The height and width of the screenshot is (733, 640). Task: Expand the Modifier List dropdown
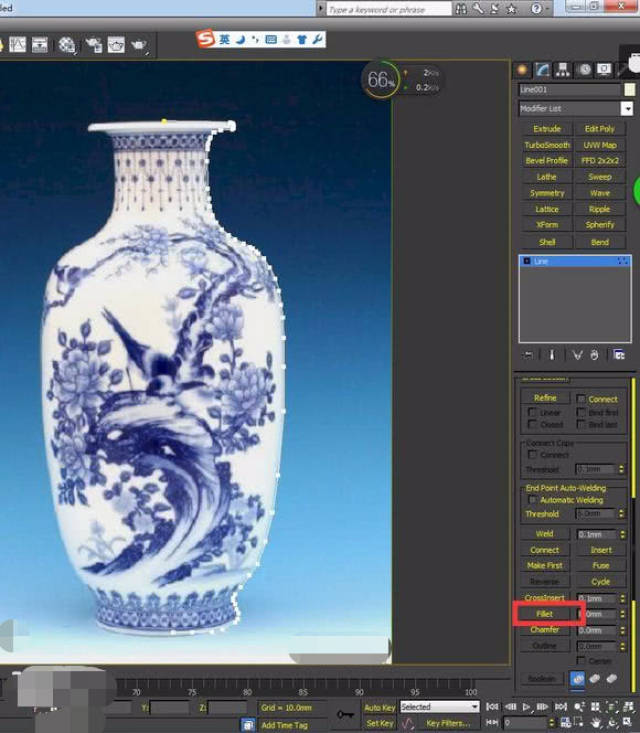tap(627, 108)
